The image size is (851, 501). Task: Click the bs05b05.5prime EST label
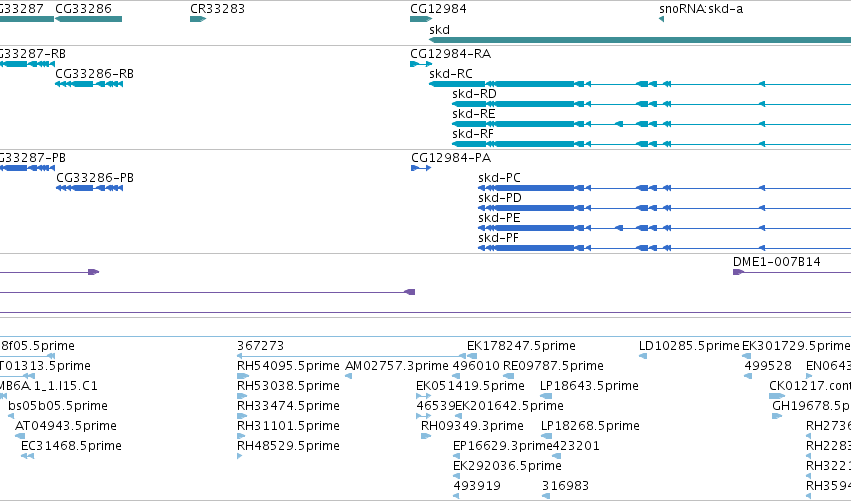(58, 406)
